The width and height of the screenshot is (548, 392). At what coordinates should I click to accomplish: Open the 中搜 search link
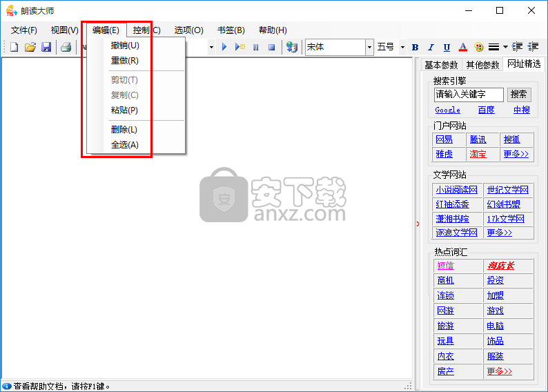[x=522, y=110]
